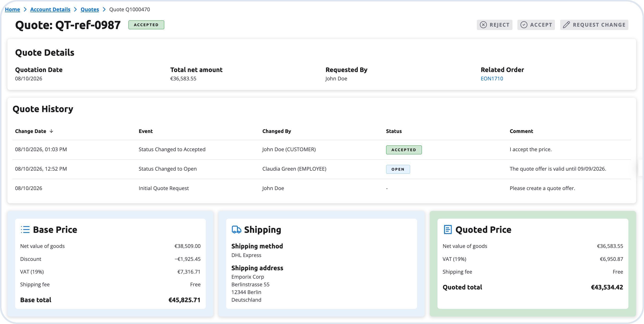Screen dimensions: 644x324
Task: Click 'Emporix Corp' address line
Action: [248, 277]
